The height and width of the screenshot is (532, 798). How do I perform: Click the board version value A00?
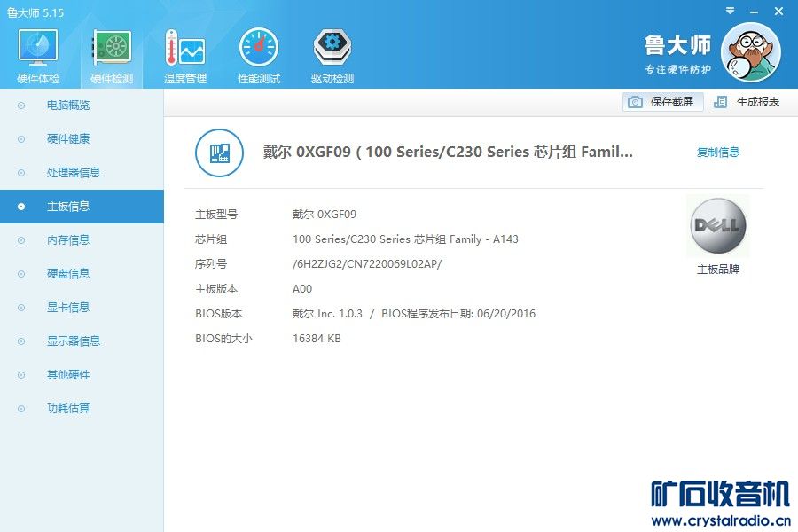[302, 289]
